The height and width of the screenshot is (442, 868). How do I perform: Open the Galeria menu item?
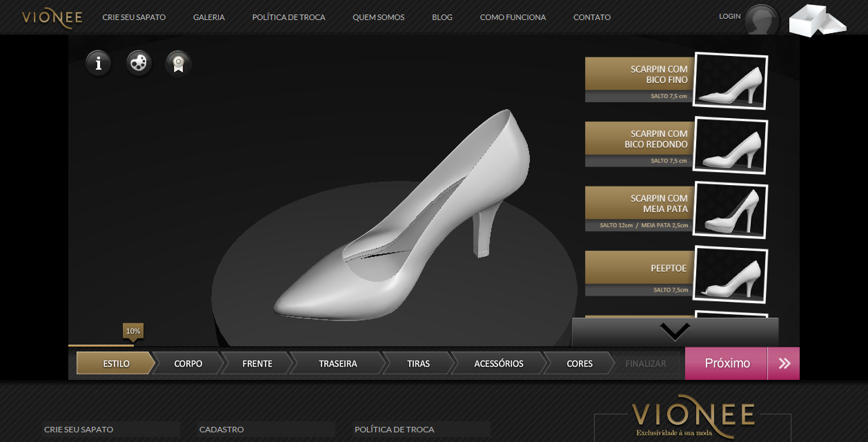pos(209,17)
